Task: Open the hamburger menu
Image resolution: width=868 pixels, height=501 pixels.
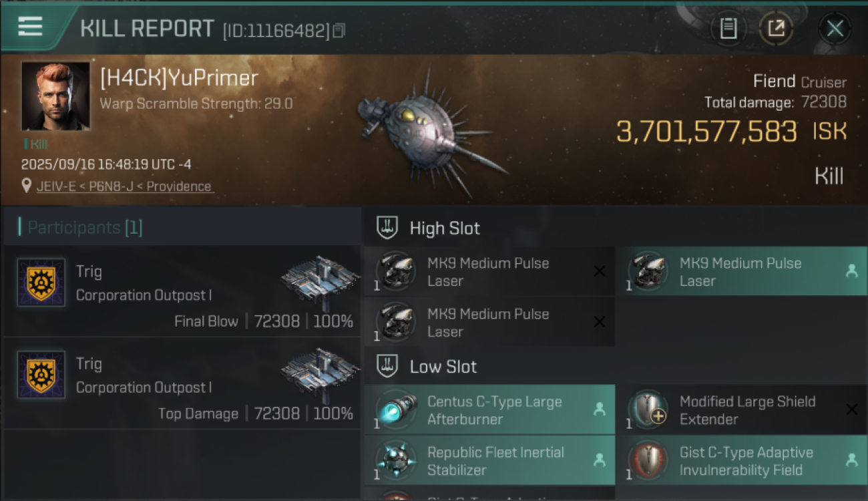Action: click(x=31, y=27)
